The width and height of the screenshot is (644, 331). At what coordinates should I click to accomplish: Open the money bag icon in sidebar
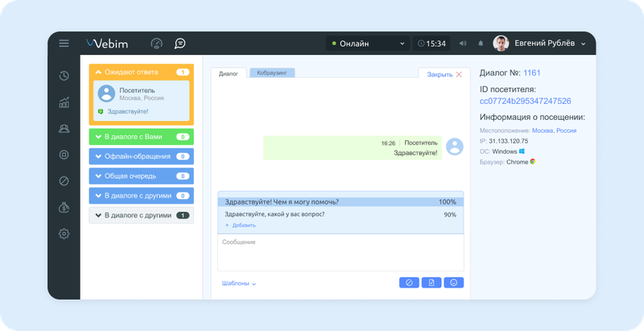pos(64,208)
